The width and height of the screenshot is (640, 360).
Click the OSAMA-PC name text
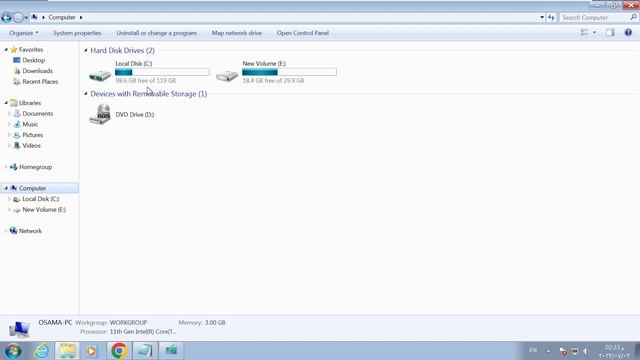pyautogui.click(x=55, y=322)
